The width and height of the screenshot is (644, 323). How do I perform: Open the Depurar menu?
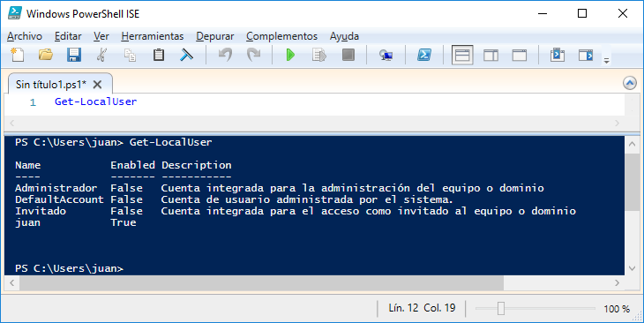[214, 36]
